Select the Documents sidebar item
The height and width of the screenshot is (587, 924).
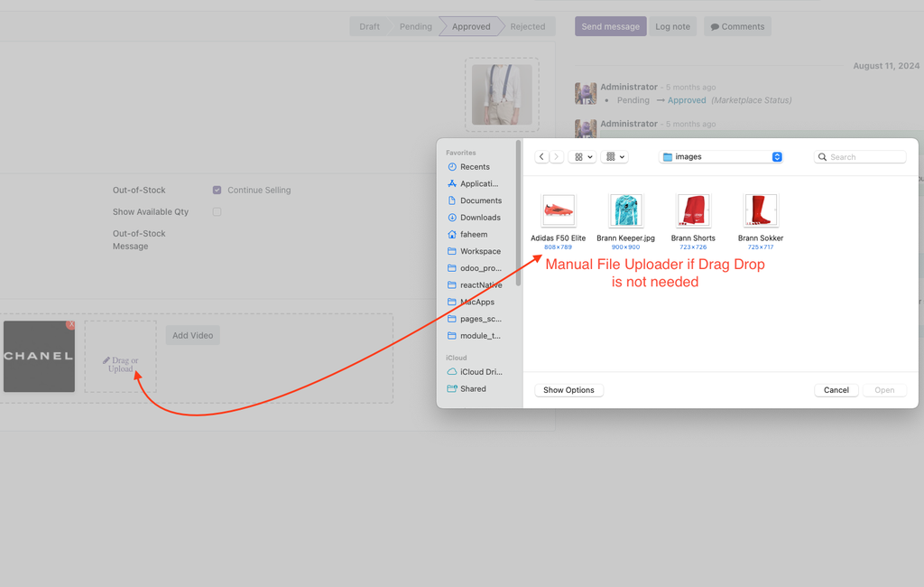click(476, 200)
